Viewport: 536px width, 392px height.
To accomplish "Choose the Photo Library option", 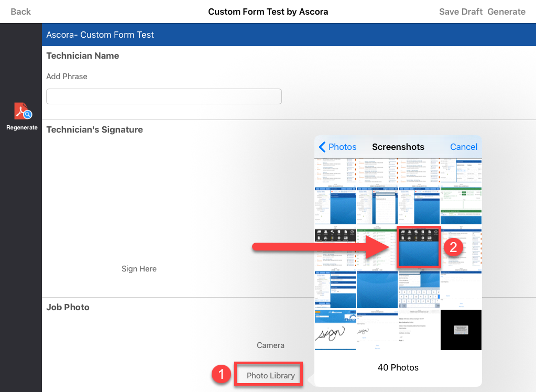I will (x=270, y=375).
